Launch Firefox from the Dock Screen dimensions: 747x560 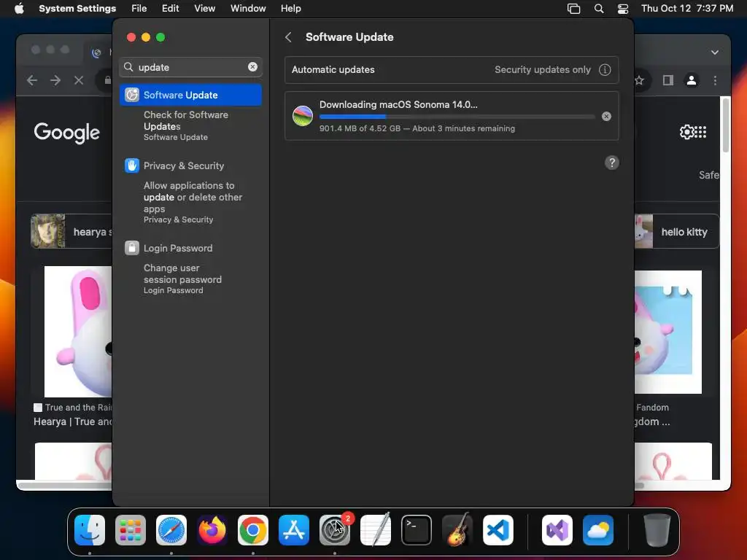(212, 530)
